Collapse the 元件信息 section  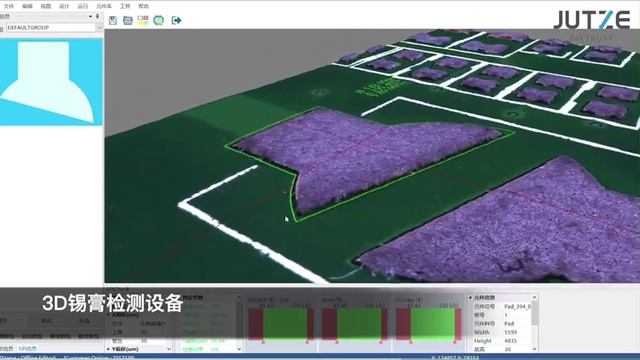(x=471, y=298)
